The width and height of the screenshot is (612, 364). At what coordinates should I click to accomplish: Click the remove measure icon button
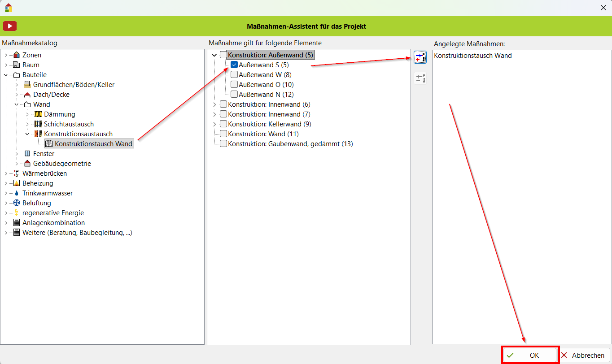pyautogui.click(x=420, y=79)
